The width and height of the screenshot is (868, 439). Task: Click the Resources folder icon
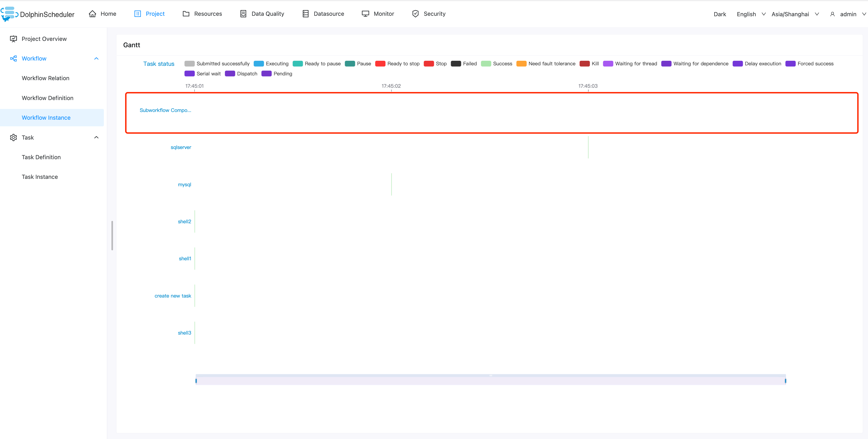[x=186, y=14]
